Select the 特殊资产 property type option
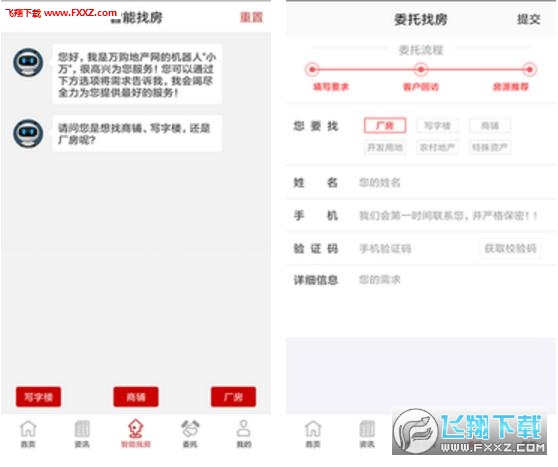This screenshot has height=467, width=558. point(490,147)
